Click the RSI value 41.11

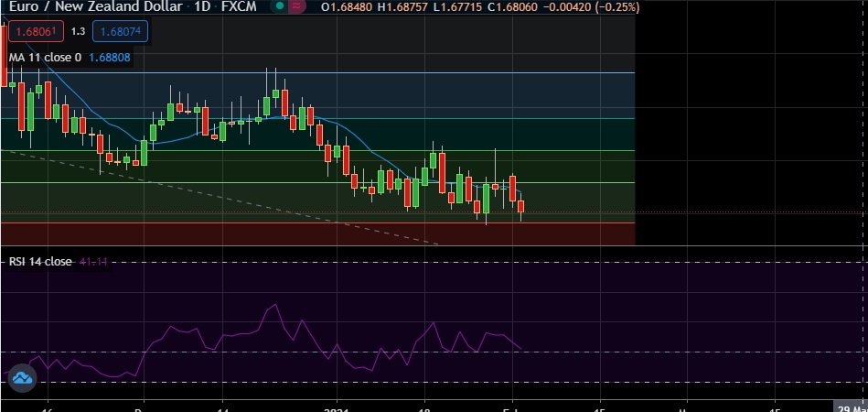(x=93, y=261)
